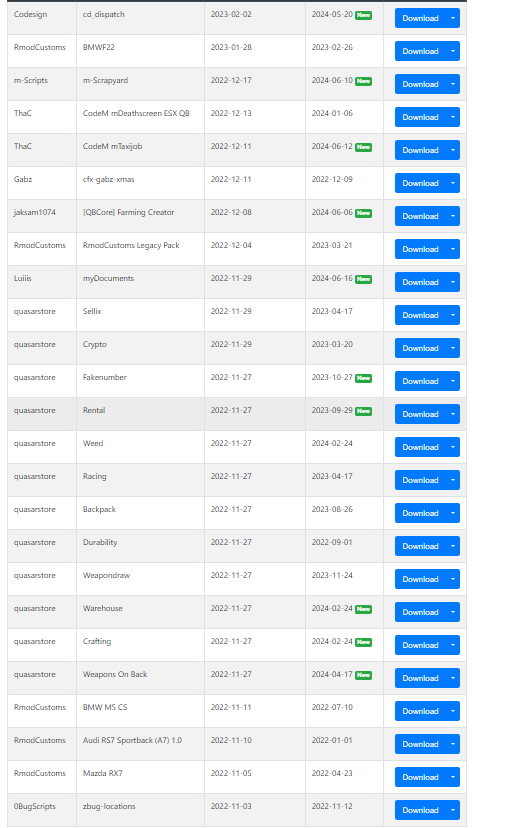The width and height of the screenshot is (521, 828).
Task: Download m-Scrapyard resource
Action: pyautogui.click(x=420, y=84)
